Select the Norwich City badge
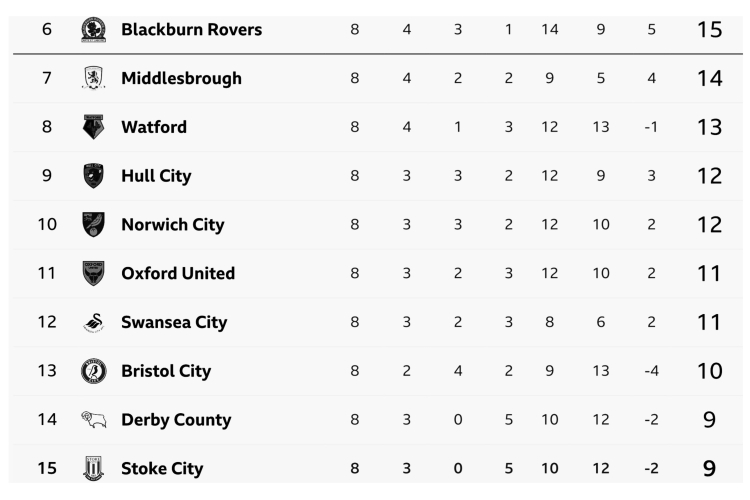Screen dimensions: 750x500 click(93, 224)
